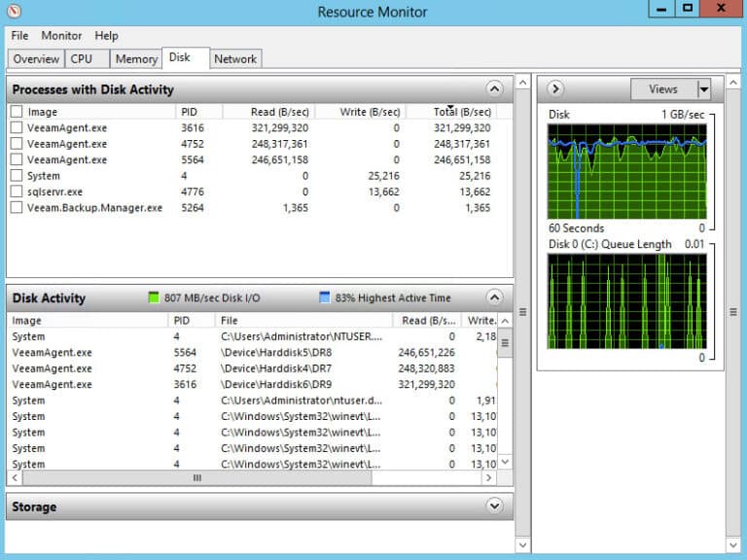Sort Disk Activity by File column header

[303, 321]
